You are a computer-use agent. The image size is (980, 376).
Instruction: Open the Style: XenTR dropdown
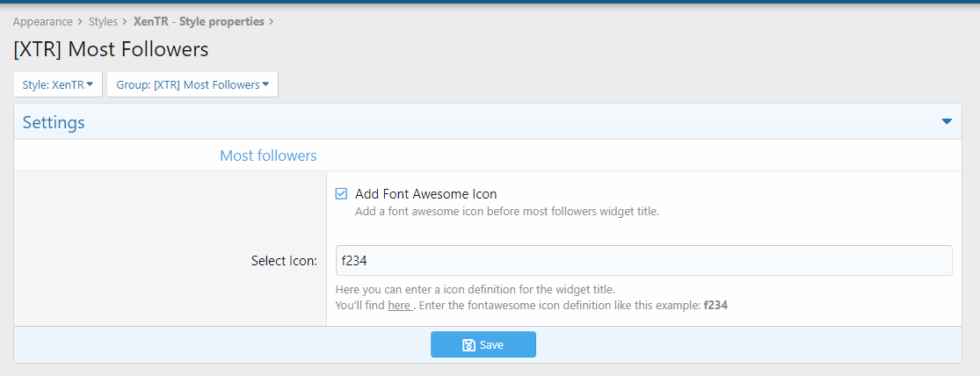coord(57,85)
